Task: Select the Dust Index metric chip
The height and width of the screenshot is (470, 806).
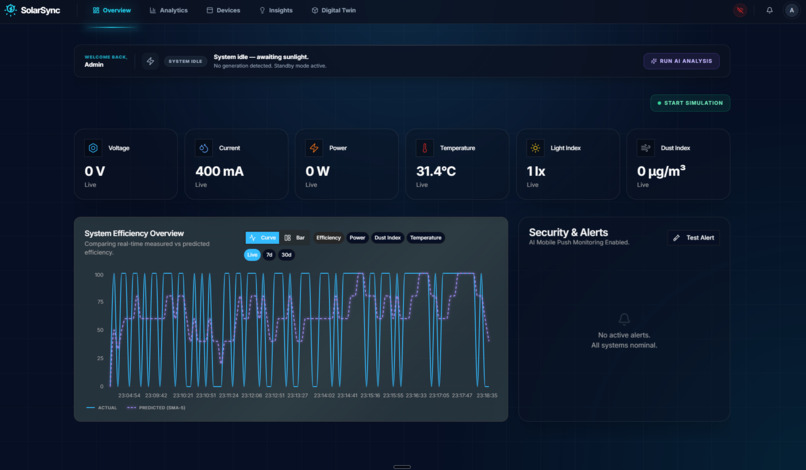Action: point(388,238)
